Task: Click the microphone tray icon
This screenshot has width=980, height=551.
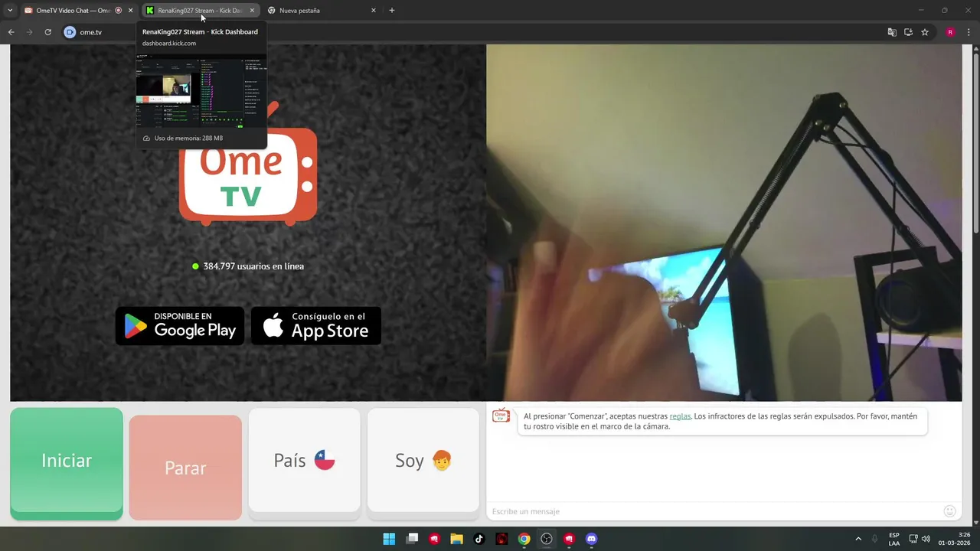Action: tap(875, 539)
